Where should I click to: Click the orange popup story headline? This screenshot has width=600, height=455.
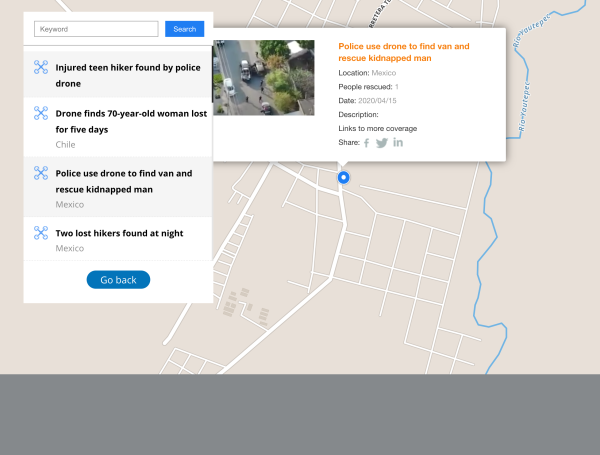coord(404,52)
